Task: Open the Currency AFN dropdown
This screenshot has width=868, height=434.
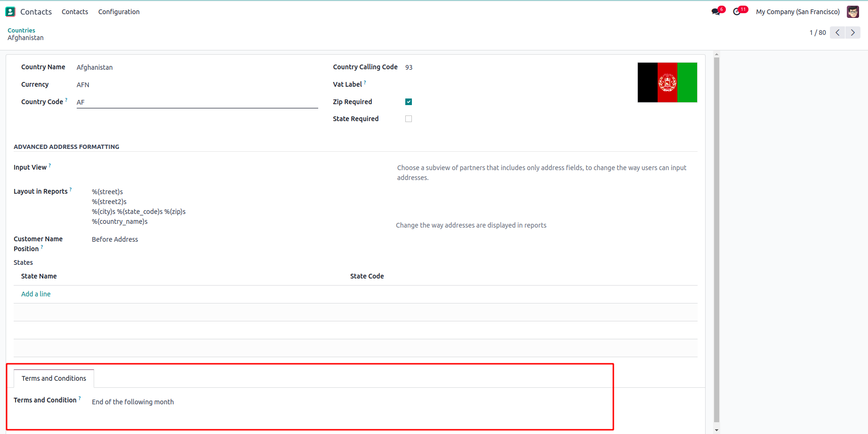Action: click(197, 85)
